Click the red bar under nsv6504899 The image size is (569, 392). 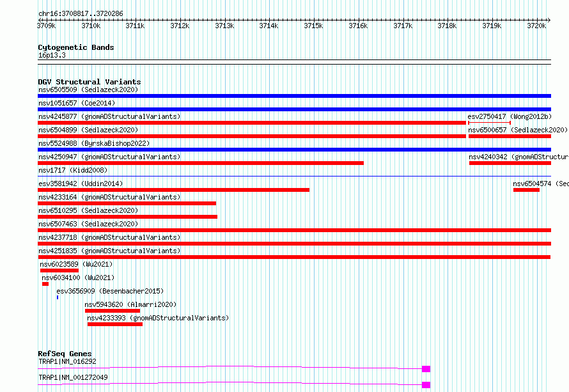coord(252,136)
